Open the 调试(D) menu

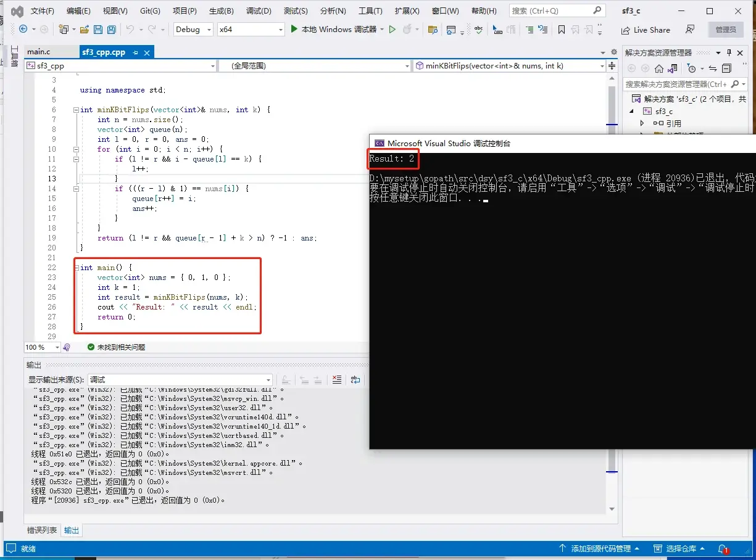pyautogui.click(x=259, y=11)
